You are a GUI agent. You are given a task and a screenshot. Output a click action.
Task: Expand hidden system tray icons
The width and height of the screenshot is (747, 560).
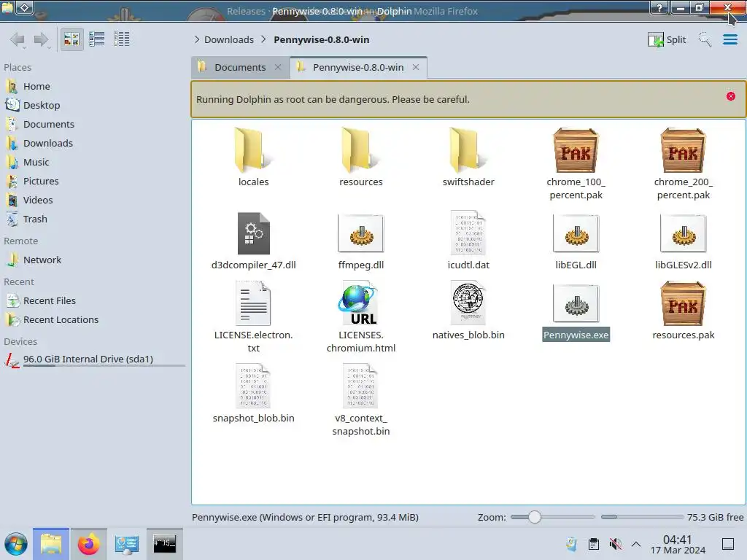tap(636, 544)
